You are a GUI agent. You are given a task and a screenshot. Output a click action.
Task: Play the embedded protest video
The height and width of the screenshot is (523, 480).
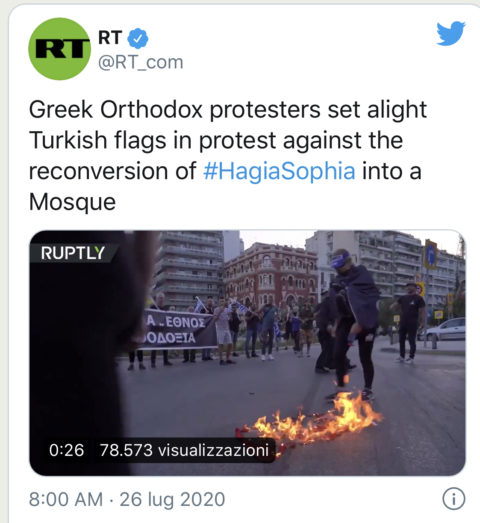pos(247,353)
